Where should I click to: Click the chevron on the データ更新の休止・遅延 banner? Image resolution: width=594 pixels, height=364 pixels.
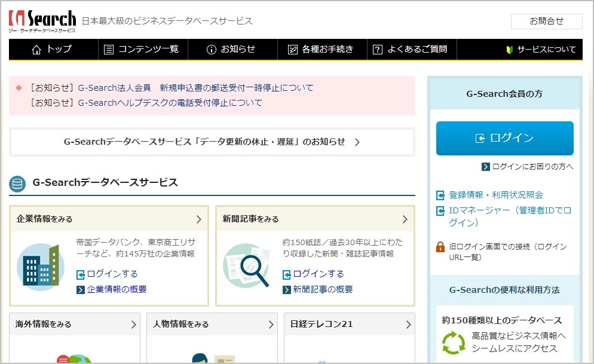(357, 142)
